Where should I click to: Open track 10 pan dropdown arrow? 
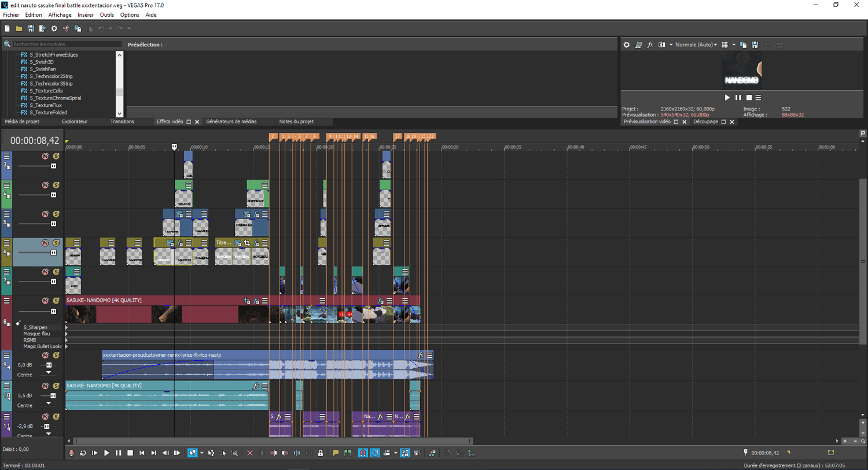point(49,404)
